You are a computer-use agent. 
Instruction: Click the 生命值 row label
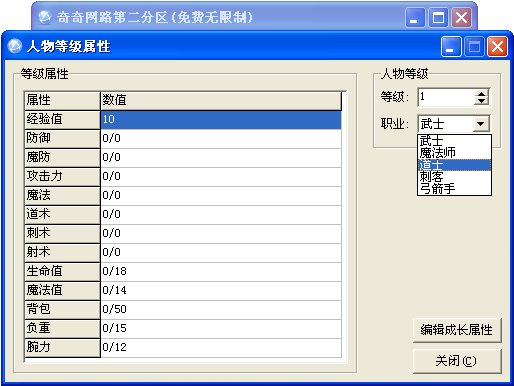click(62, 271)
